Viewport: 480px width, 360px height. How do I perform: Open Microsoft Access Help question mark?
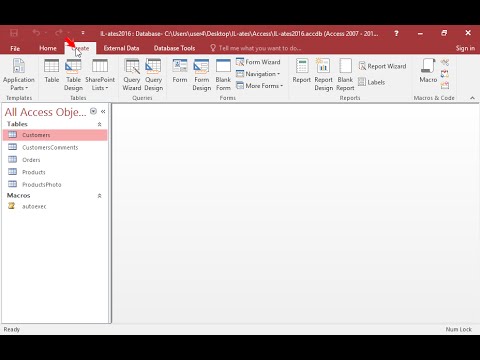(x=396, y=33)
